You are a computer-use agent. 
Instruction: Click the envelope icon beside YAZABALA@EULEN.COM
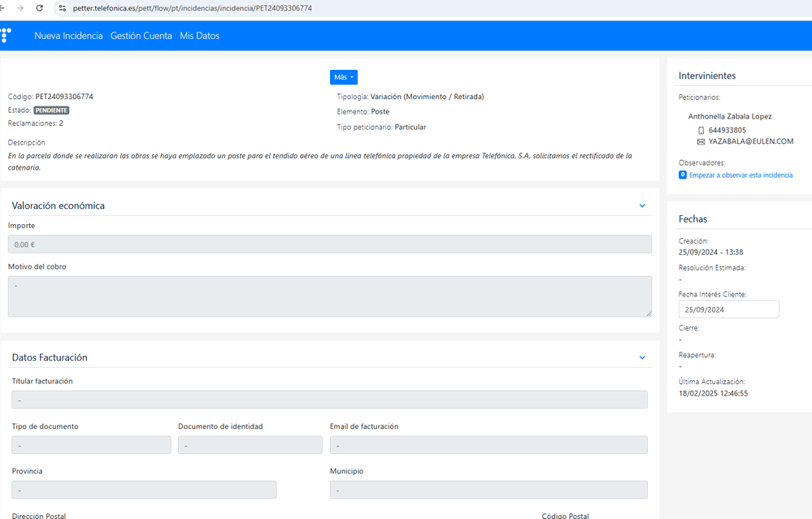[701, 141]
